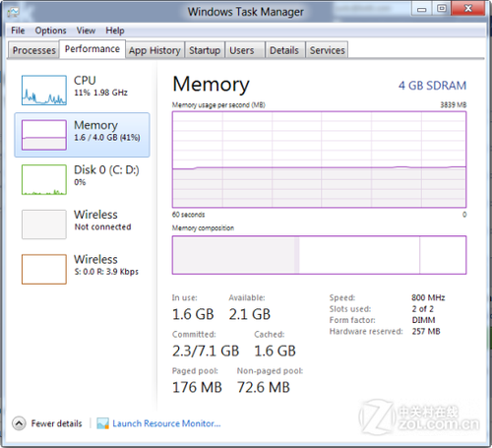The height and width of the screenshot is (448, 492).
Task: Select the CPU usage mini graph
Action: click(44, 91)
